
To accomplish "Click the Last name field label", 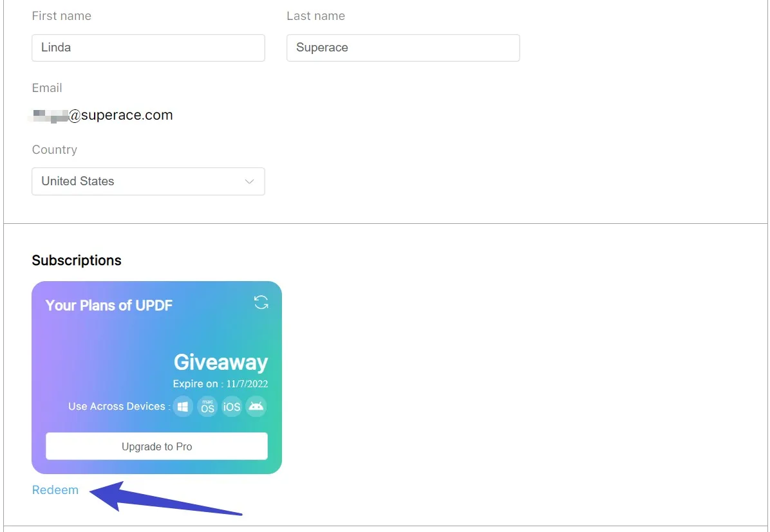I will point(315,15).
